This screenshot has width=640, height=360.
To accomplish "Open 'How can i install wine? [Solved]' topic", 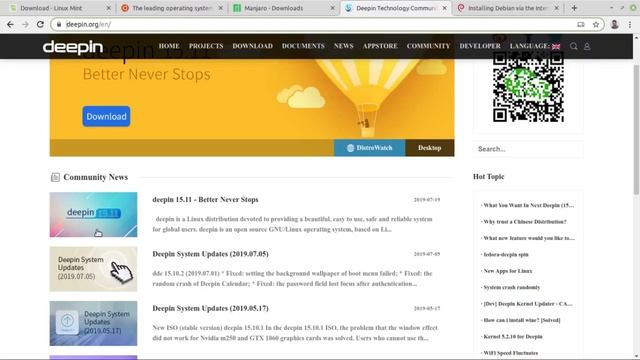I will (521, 320).
